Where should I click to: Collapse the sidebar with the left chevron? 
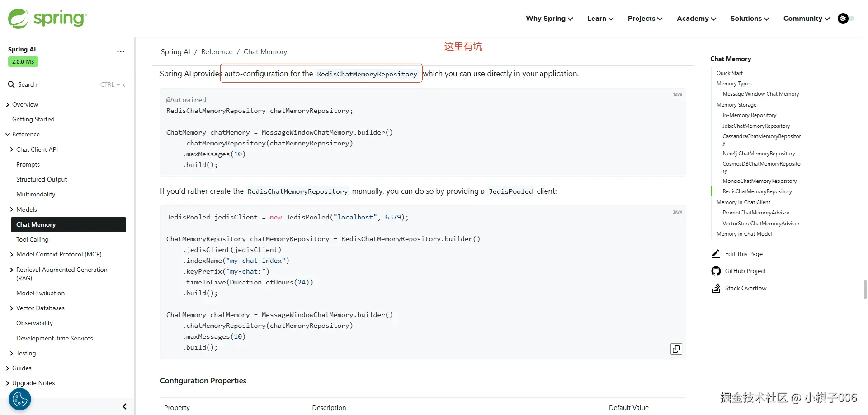pyautogui.click(x=124, y=406)
